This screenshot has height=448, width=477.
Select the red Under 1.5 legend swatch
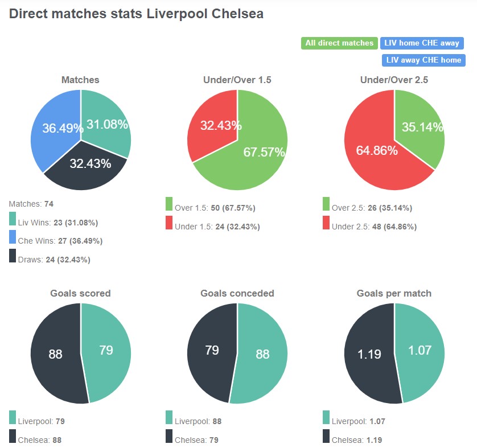click(168, 225)
